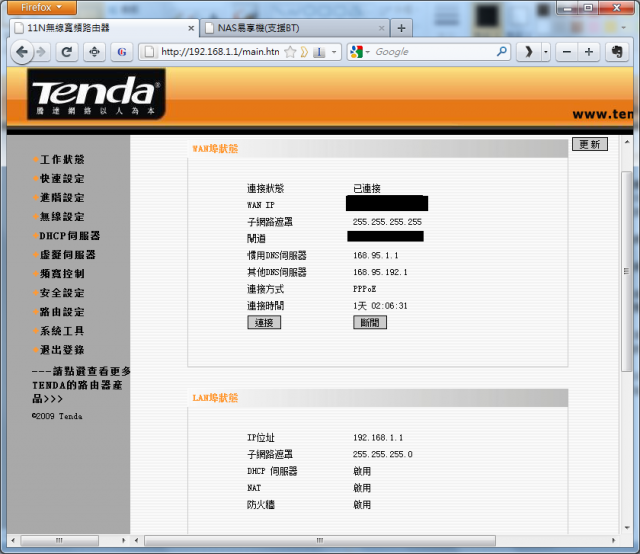Open 無線設定 in the sidebar
This screenshot has height=554, width=640.
click(x=62, y=216)
